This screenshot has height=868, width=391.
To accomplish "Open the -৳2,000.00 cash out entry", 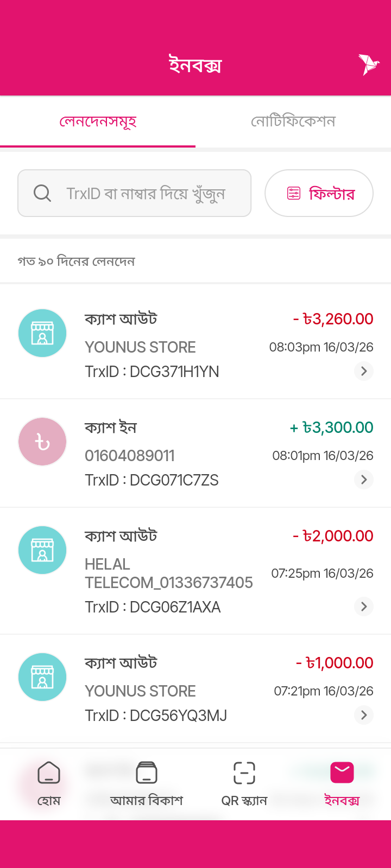I will pyautogui.click(x=195, y=571).
